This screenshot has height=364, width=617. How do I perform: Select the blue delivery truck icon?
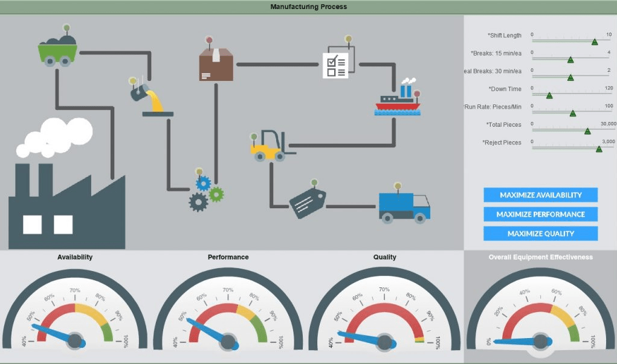[404, 208]
